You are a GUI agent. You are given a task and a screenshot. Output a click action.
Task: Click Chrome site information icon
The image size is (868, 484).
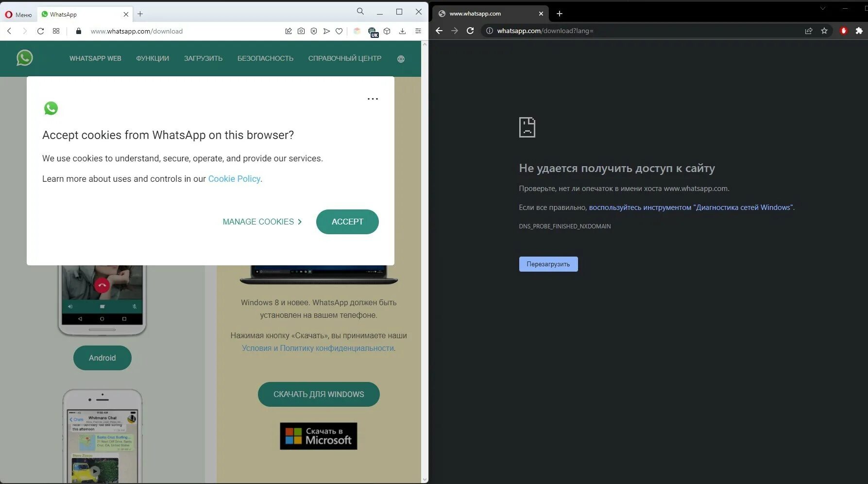[x=490, y=31]
